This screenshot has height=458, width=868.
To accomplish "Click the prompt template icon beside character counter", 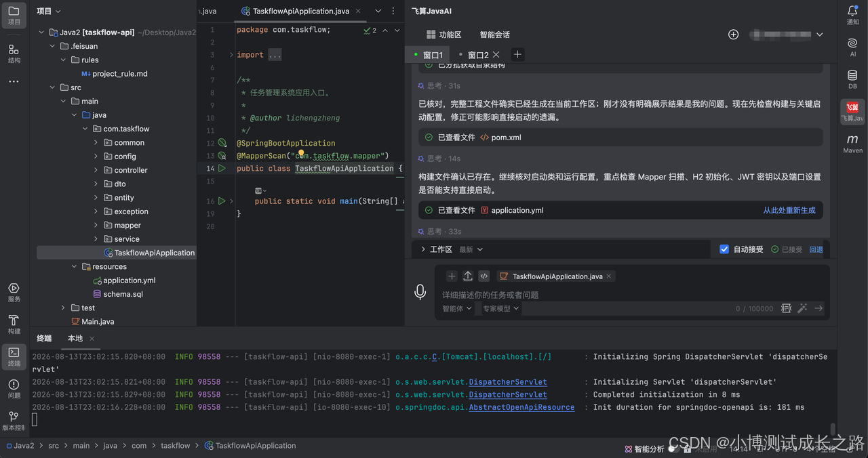I will point(786,308).
